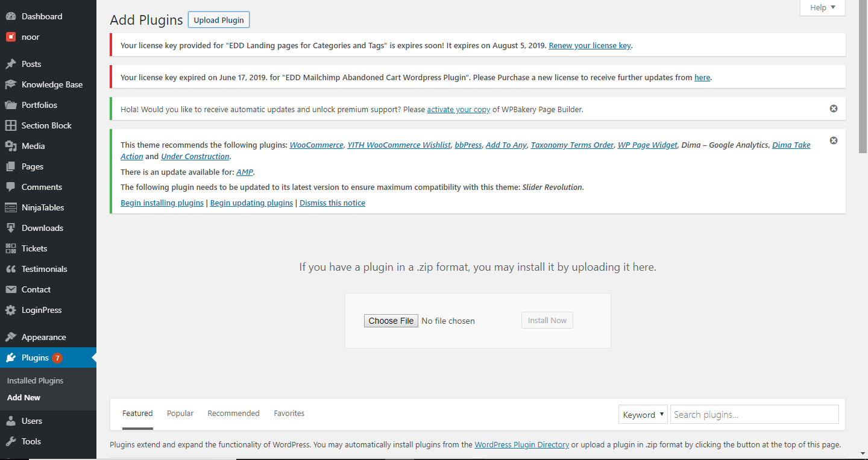Switch to the Popular tab
The height and width of the screenshot is (460, 868).
[180, 414]
